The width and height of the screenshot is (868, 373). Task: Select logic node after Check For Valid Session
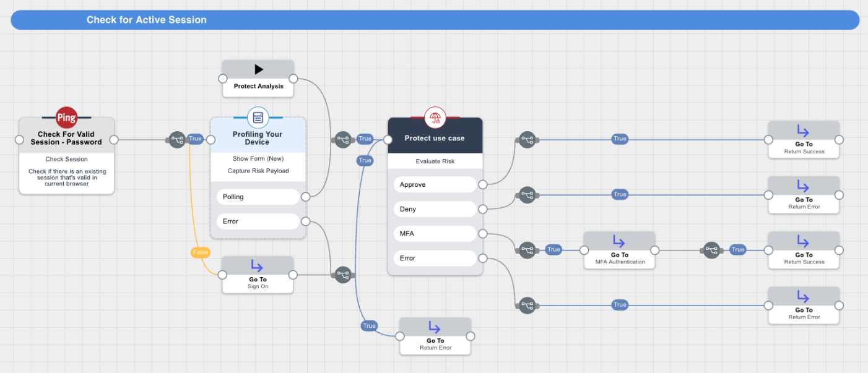point(177,139)
